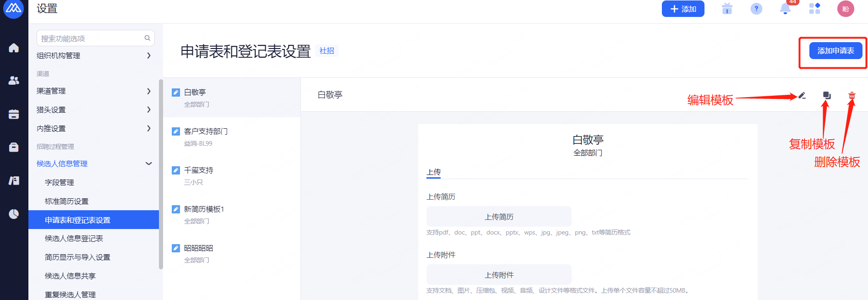Click the 添加申请表 button

(x=835, y=50)
